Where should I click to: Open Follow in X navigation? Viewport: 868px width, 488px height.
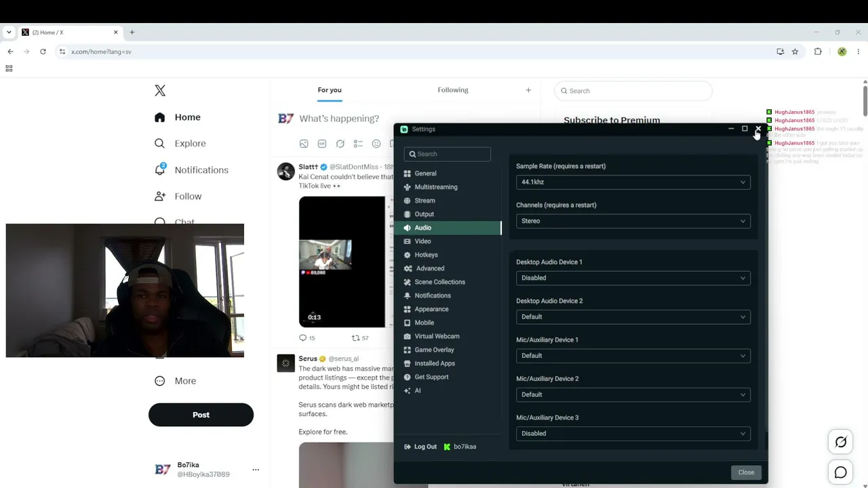178,197
